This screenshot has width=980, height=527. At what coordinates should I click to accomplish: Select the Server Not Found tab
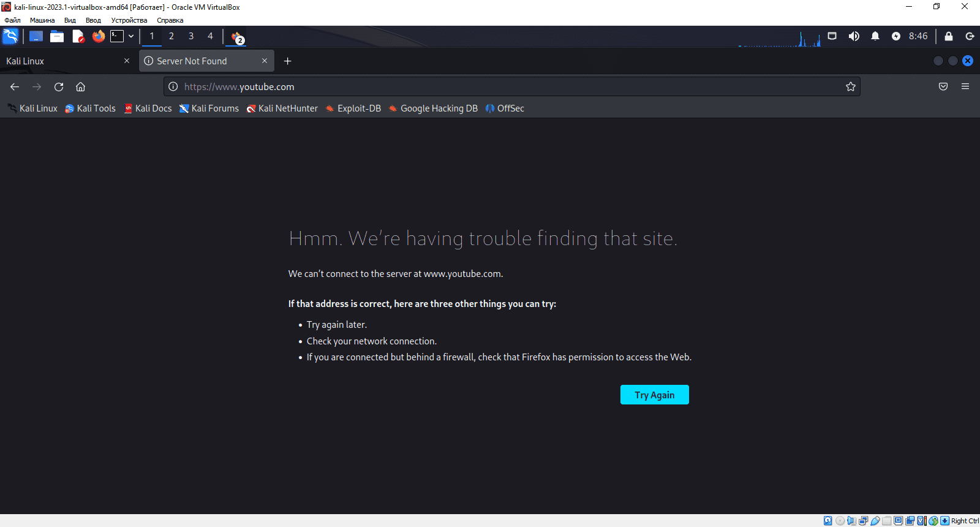tap(206, 61)
